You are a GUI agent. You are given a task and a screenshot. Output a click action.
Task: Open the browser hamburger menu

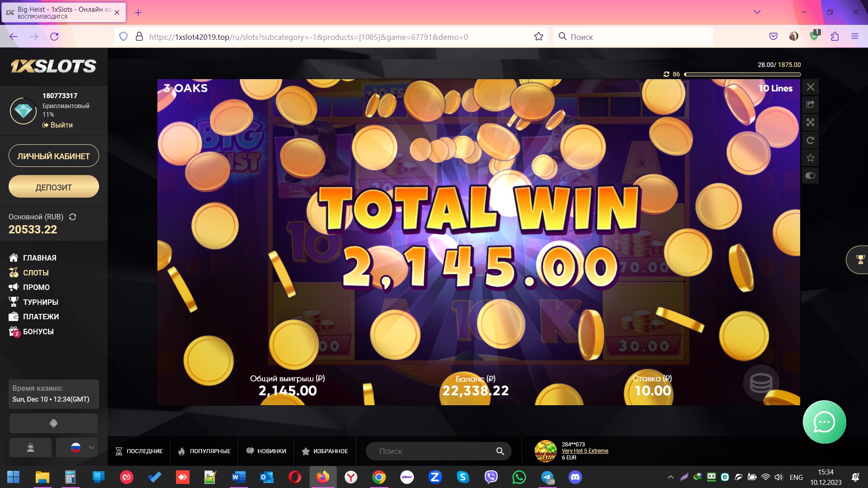pos(855,37)
